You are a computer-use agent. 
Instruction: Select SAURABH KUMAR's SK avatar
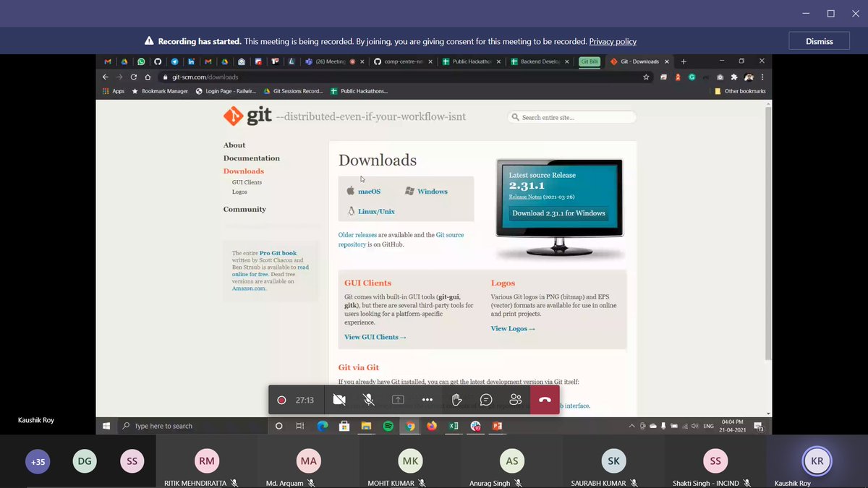click(x=613, y=461)
